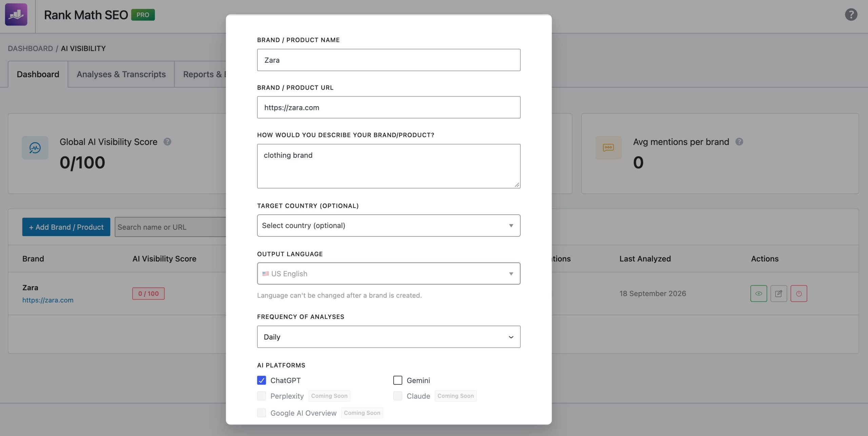Click the red power icon for Zara
Screen dimensions: 868x436
[799, 293]
